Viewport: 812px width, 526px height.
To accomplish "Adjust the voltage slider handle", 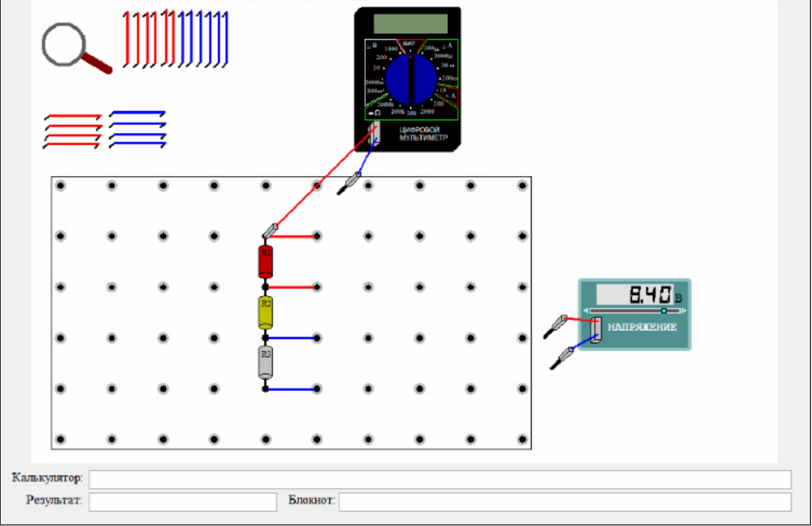I will tap(663, 311).
